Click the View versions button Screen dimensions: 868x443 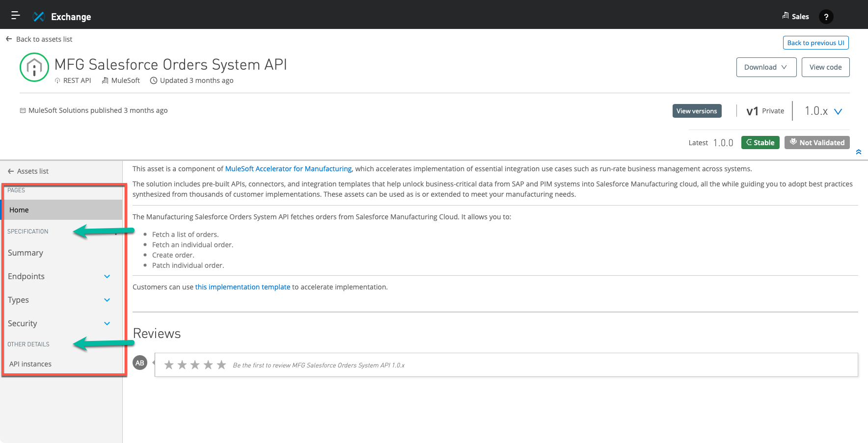pyautogui.click(x=697, y=111)
